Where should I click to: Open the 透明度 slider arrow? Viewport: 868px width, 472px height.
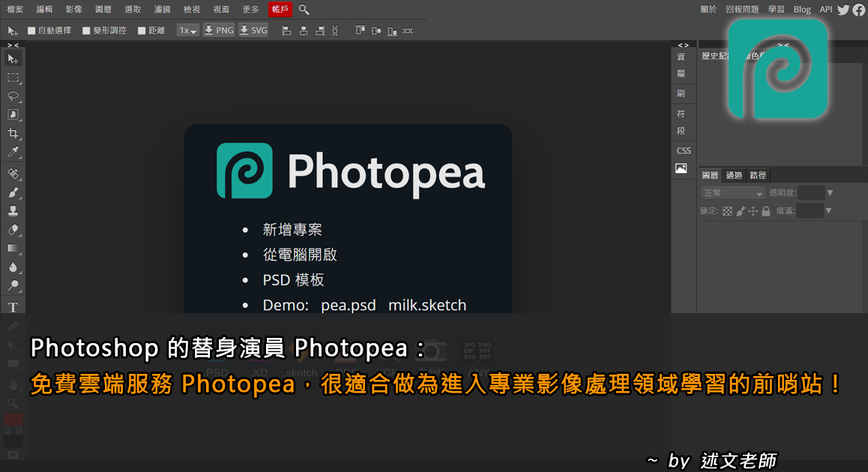point(830,193)
